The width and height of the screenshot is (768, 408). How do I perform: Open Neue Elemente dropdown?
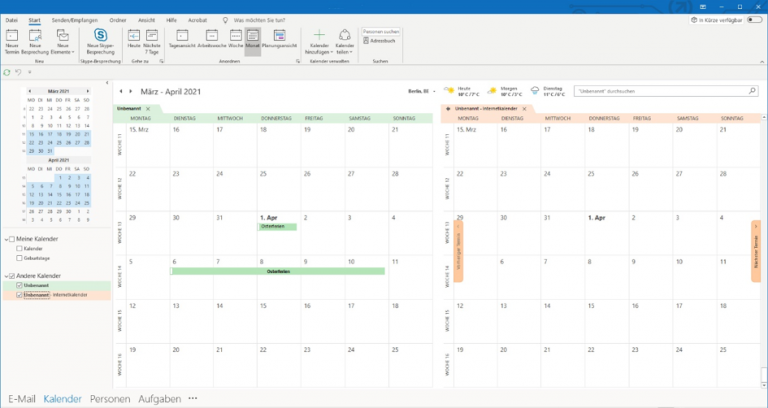click(x=62, y=42)
